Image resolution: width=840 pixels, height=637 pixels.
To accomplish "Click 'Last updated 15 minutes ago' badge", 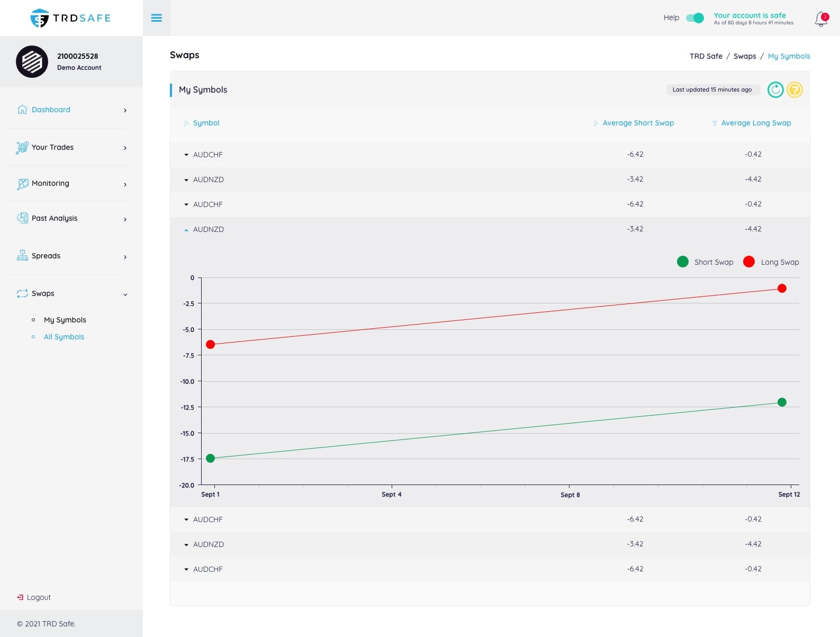I will (x=712, y=89).
